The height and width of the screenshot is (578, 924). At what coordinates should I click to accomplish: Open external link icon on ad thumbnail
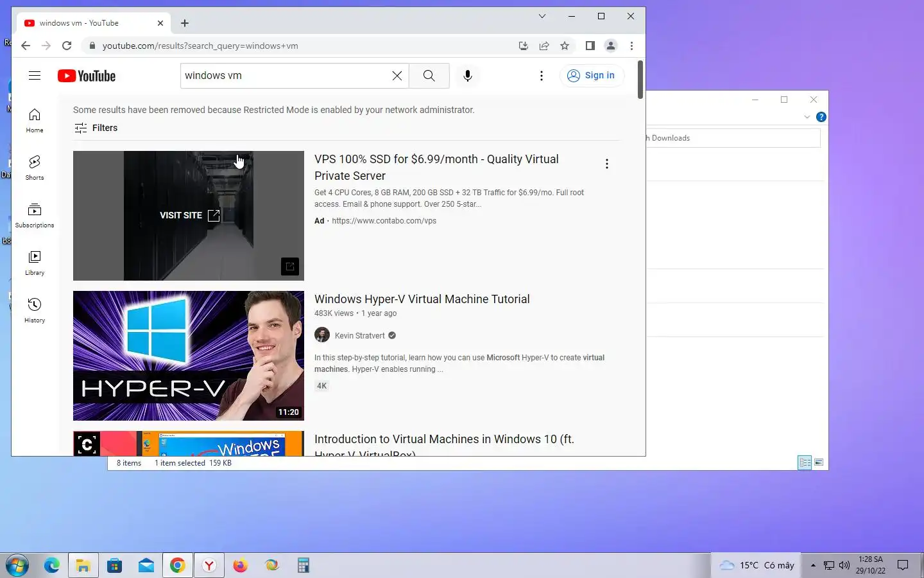pyautogui.click(x=290, y=267)
